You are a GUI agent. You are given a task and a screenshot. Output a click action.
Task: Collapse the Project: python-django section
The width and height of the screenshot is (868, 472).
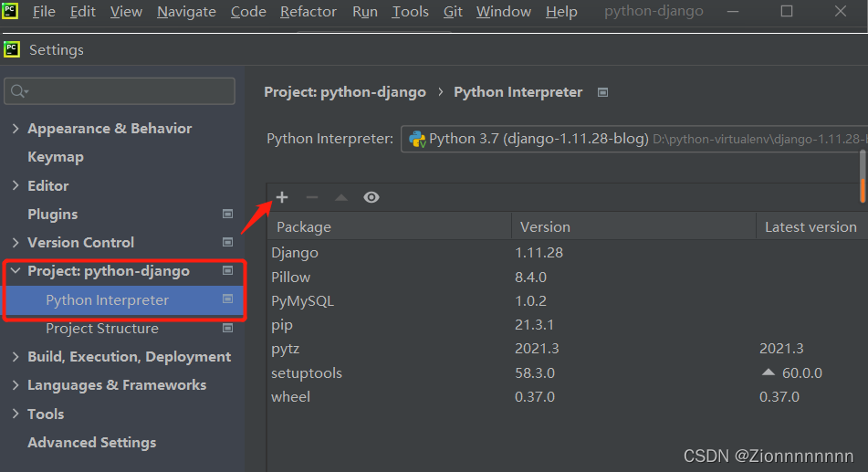click(16, 271)
